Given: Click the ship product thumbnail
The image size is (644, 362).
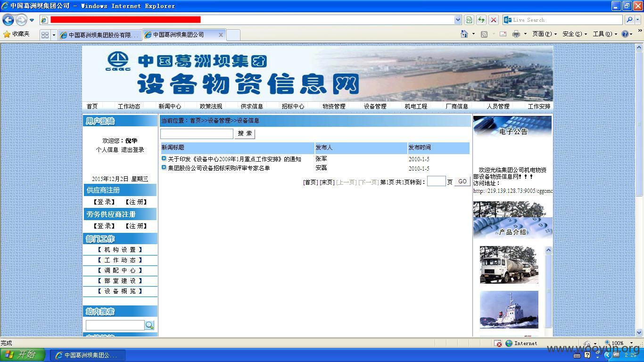Looking at the screenshot, I should click(509, 310).
